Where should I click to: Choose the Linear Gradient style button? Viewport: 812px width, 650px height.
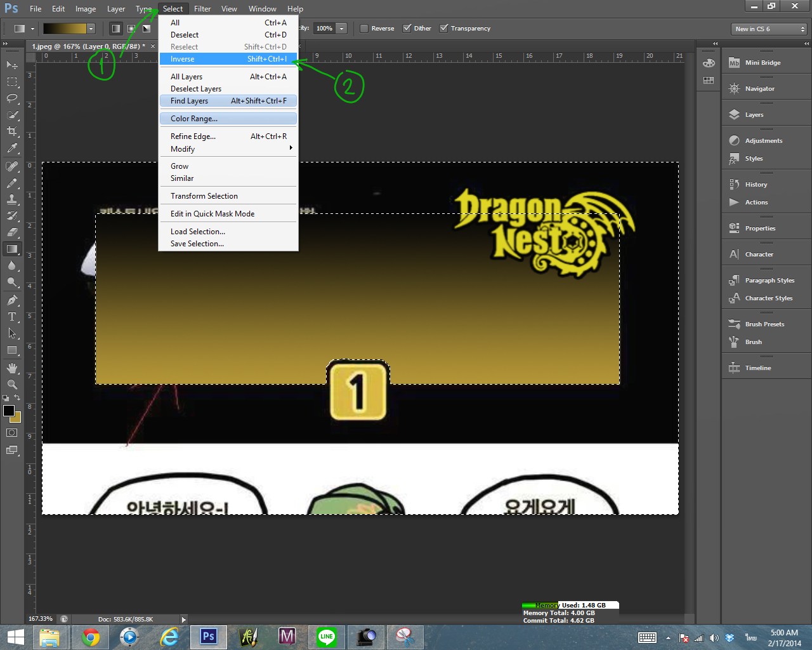click(115, 29)
